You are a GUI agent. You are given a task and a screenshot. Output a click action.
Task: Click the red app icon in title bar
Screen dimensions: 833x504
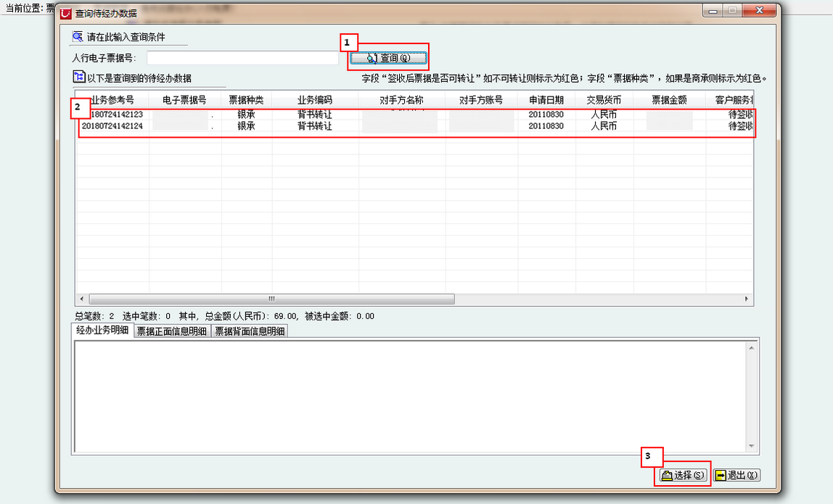pos(65,13)
